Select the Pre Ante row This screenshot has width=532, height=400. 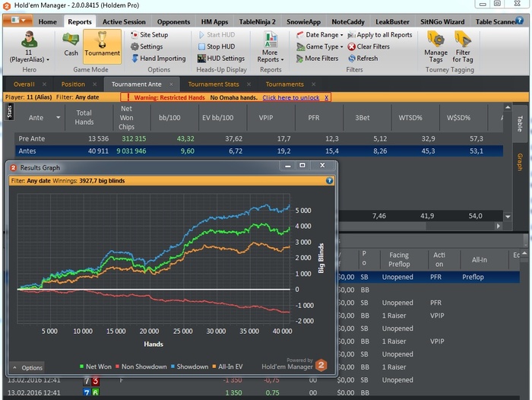click(259, 138)
